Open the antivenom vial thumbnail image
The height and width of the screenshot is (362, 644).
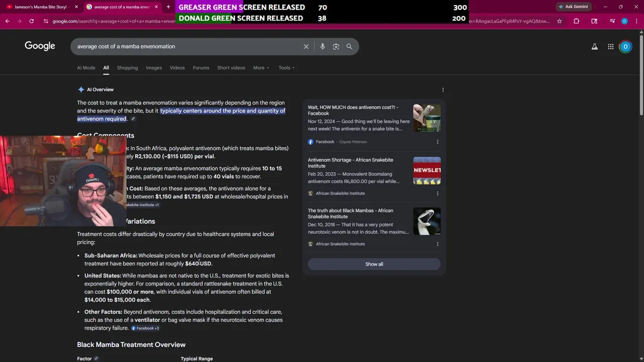coord(427,118)
